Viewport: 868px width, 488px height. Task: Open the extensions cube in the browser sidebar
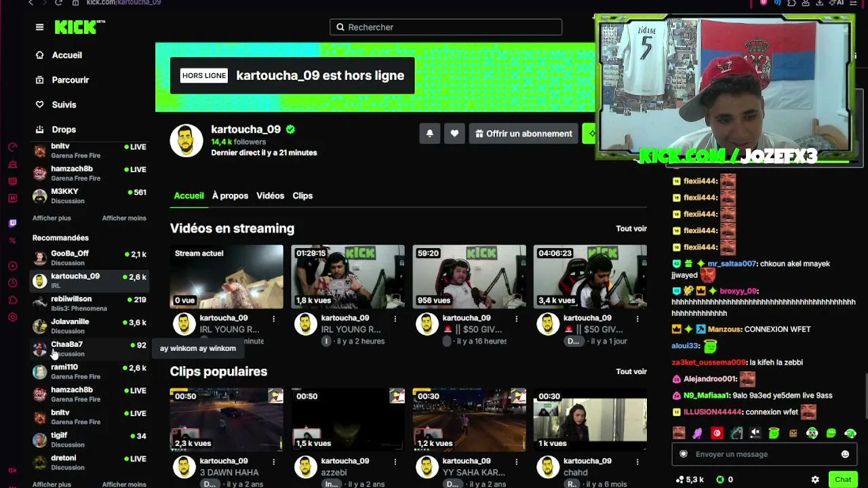coord(12,300)
